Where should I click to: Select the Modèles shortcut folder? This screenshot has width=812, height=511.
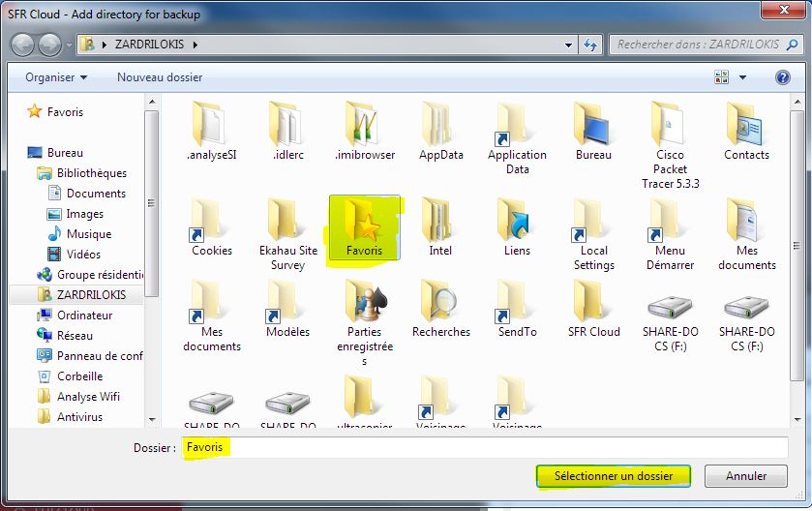click(x=288, y=309)
